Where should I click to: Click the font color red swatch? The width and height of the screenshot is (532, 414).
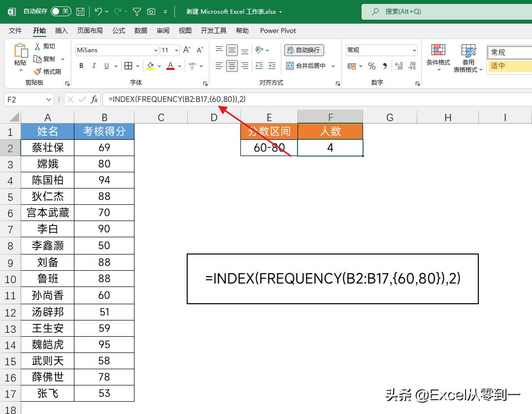click(x=170, y=69)
